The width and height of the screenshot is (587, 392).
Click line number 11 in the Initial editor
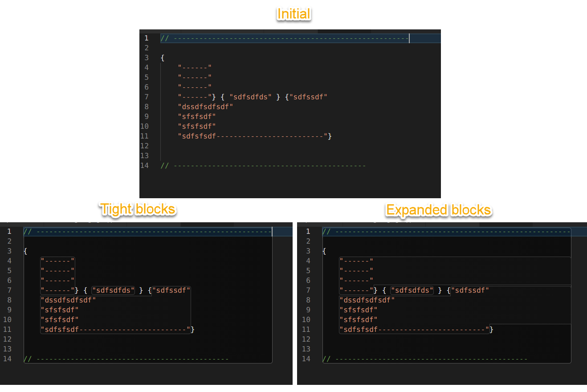144,136
